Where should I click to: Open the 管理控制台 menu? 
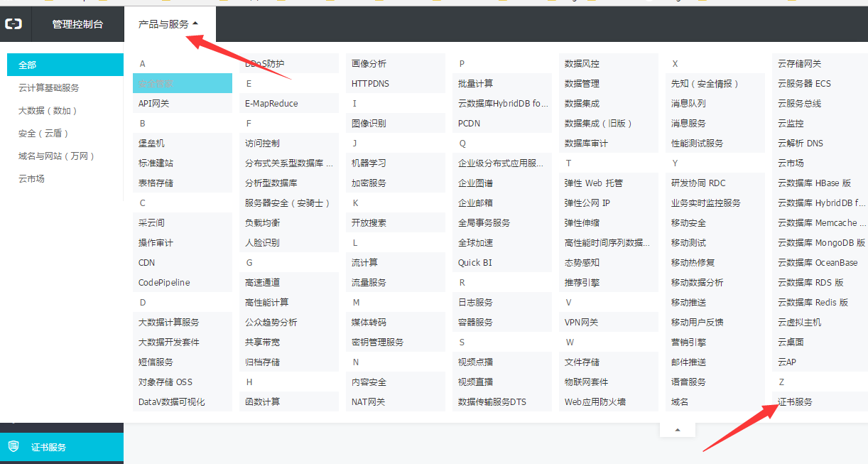tap(78, 23)
